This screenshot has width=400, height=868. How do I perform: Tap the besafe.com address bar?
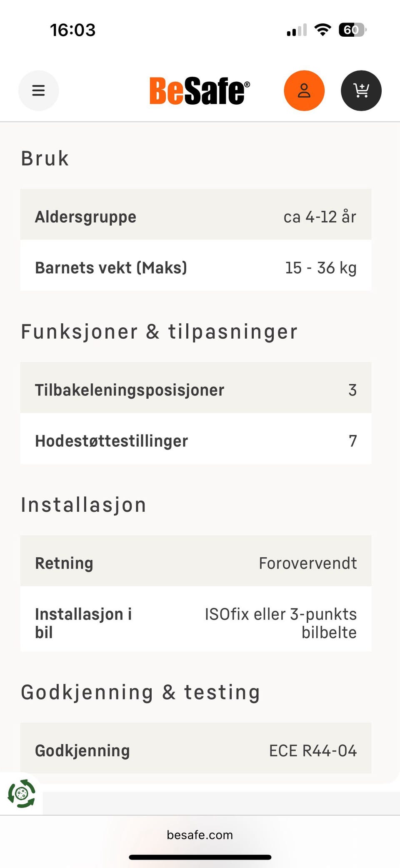[x=200, y=835]
